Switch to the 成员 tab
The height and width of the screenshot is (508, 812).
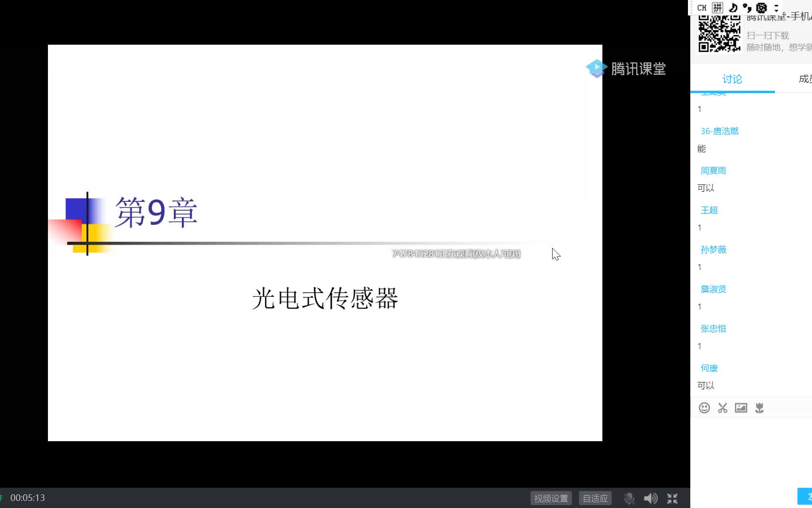point(805,79)
